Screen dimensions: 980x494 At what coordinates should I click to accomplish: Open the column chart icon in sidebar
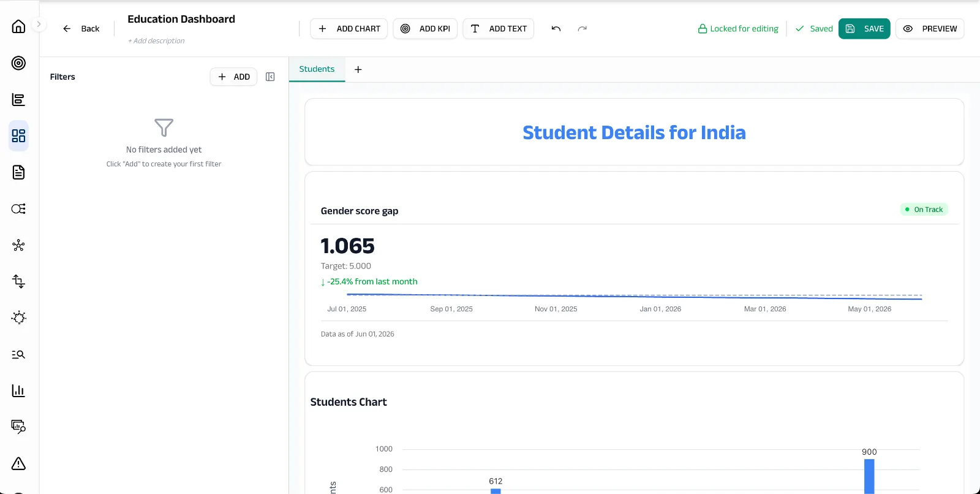(18, 390)
